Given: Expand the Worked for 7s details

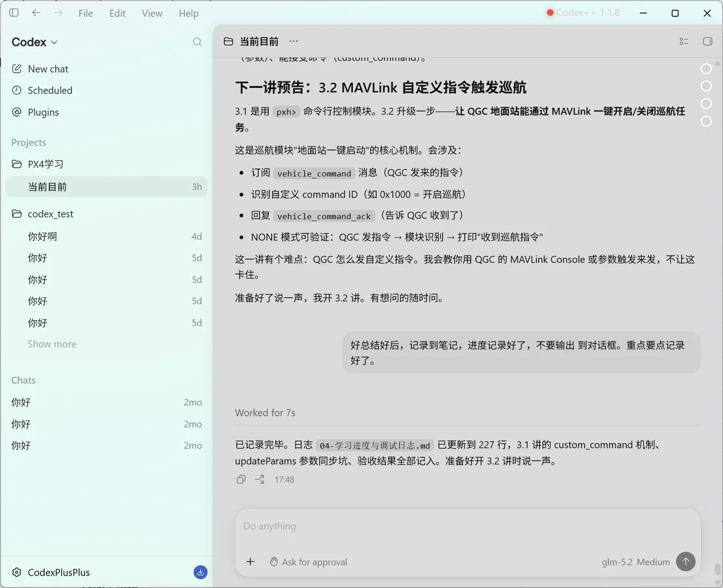Looking at the screenshot, I should point(265,413).
